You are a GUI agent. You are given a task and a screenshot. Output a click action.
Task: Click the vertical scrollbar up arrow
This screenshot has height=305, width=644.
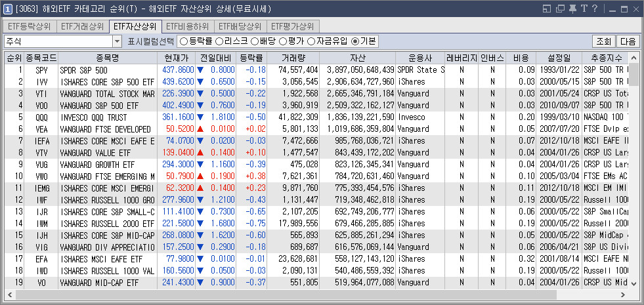click(x=634, y=57)
